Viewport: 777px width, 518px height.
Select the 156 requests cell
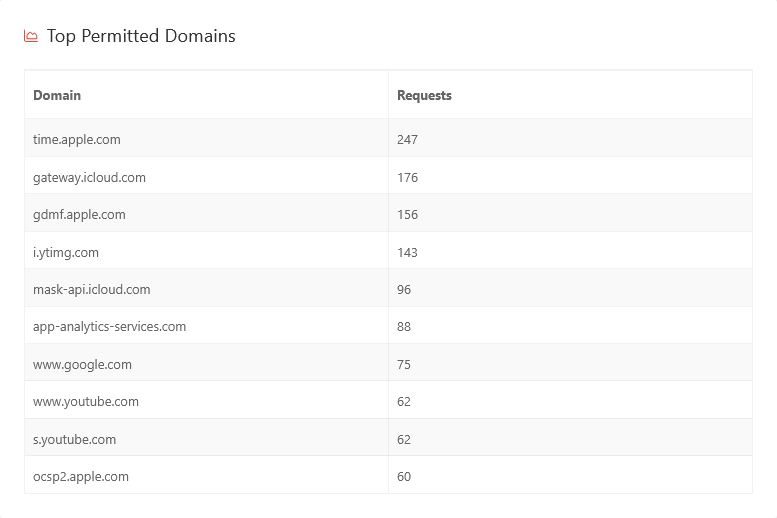pos(407,215)
